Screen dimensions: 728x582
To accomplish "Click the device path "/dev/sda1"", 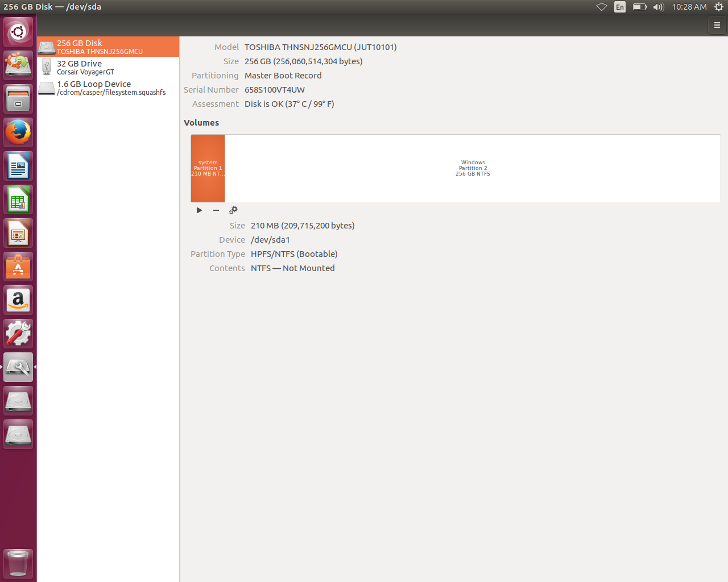I will coord(271,240).
